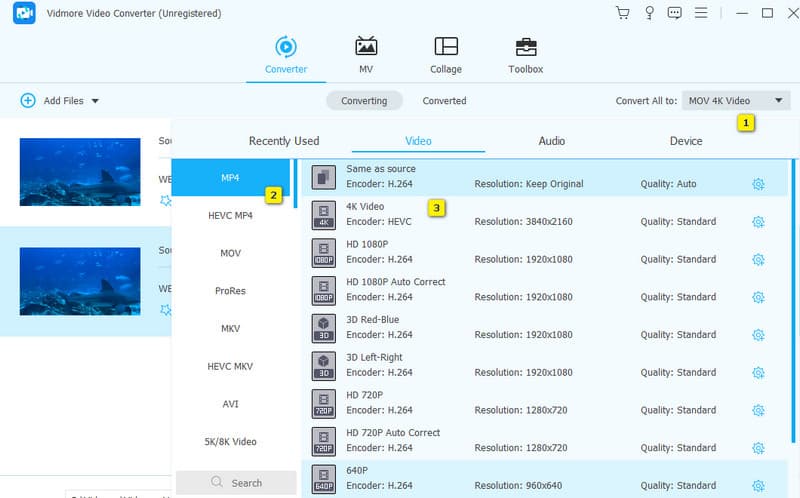This screenshot has height=498, width=800.
Task: Switch to the Device tab
Action: pyautogui.click(x=685, y=141)
